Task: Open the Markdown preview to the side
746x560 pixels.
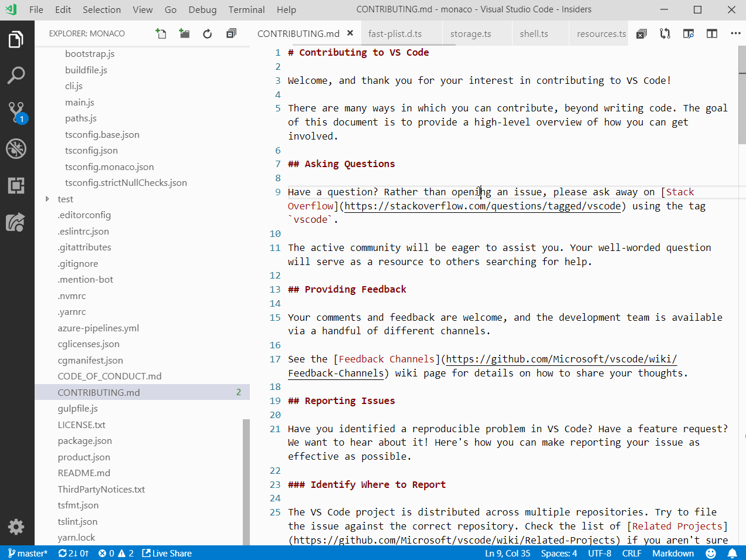Action: pyautogui.click(x=688, y=33)
